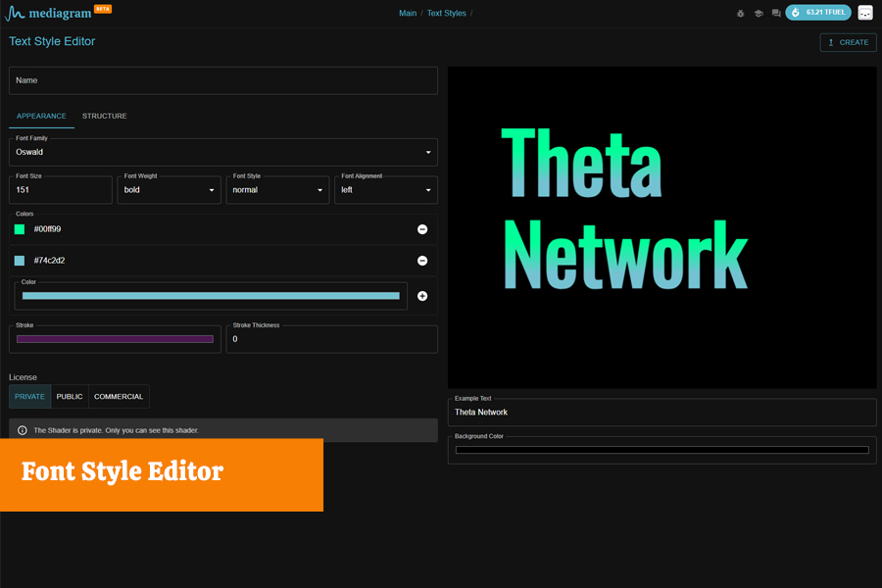This screenshot has height=588, width=882.
Task: Open the tutorials graduation cap icon
Action: [759, 14]
